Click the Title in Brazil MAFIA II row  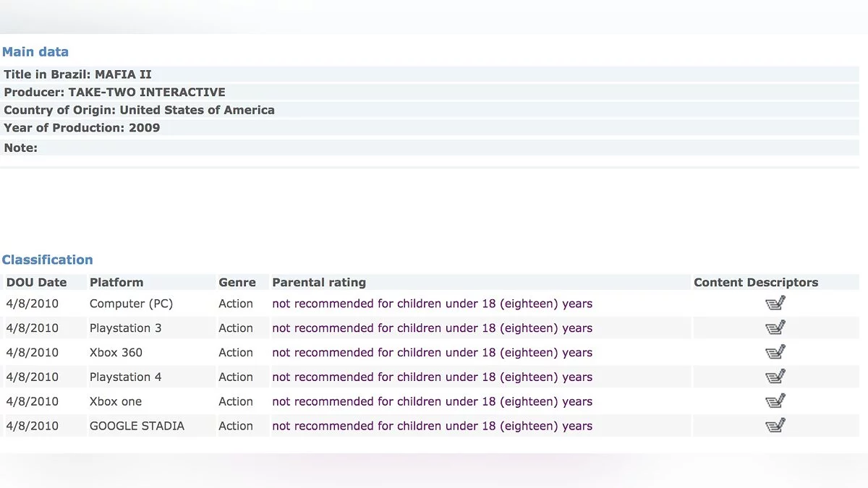[x=78, y=74]
